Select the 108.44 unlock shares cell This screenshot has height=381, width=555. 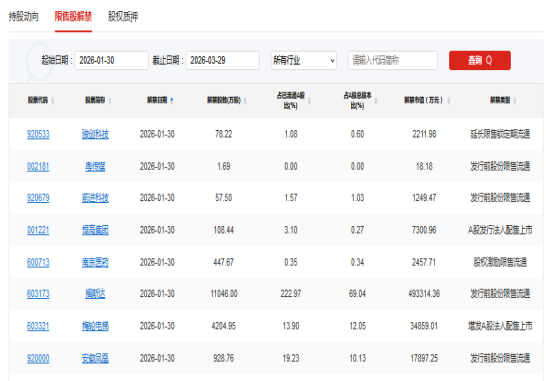point(224,230)
